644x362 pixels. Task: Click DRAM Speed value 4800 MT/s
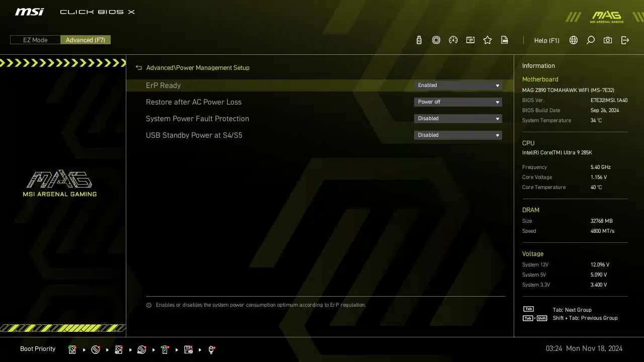point(602,231)
